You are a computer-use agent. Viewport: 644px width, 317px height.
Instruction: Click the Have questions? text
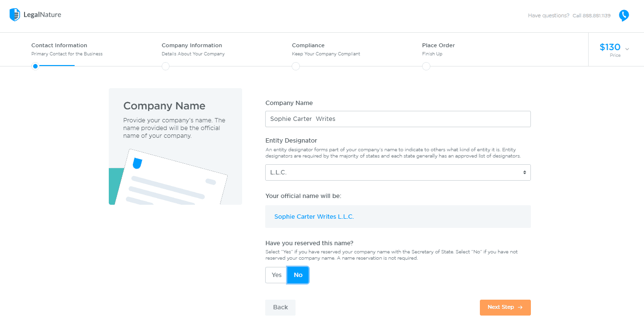549,16
